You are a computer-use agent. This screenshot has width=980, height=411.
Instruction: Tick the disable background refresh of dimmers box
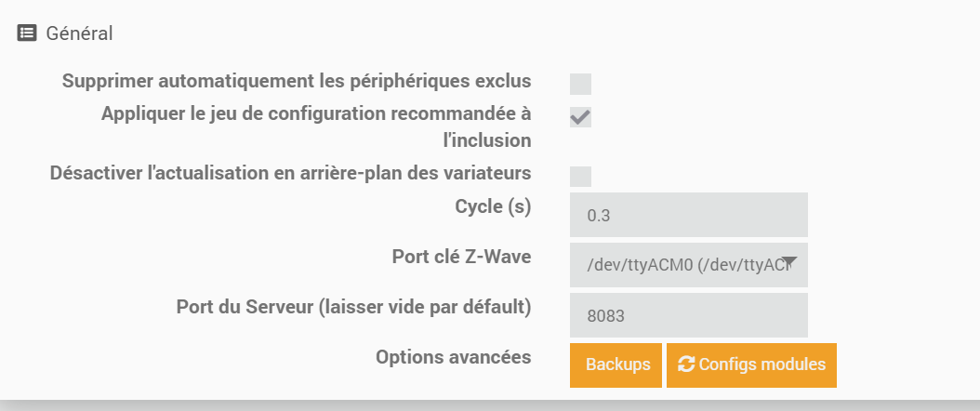click(x=580, y=177)
